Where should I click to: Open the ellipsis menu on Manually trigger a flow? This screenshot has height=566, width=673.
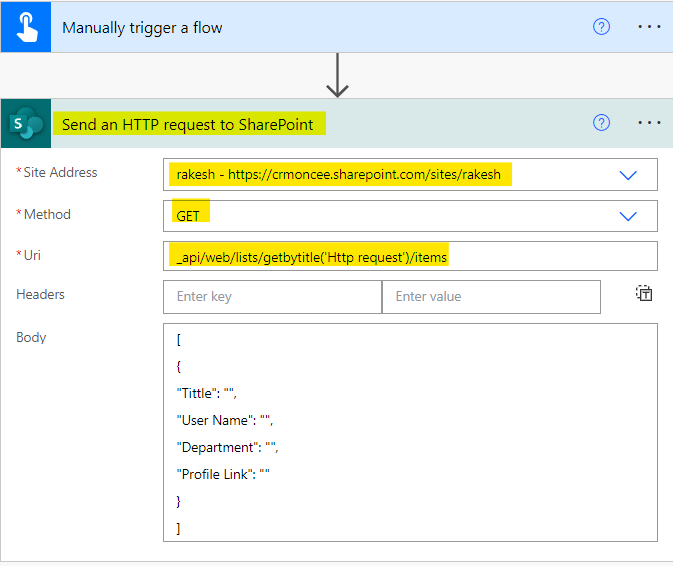pos(649,27)
